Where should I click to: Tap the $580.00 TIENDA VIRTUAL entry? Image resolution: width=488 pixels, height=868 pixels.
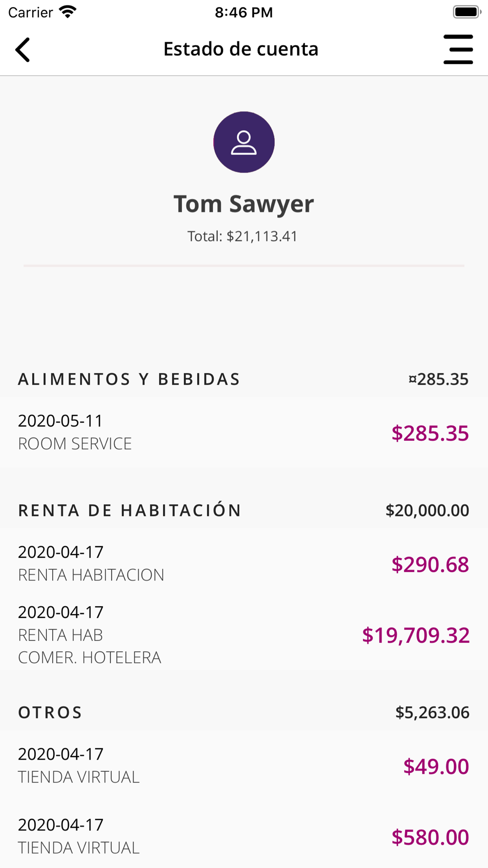[244, 836]
